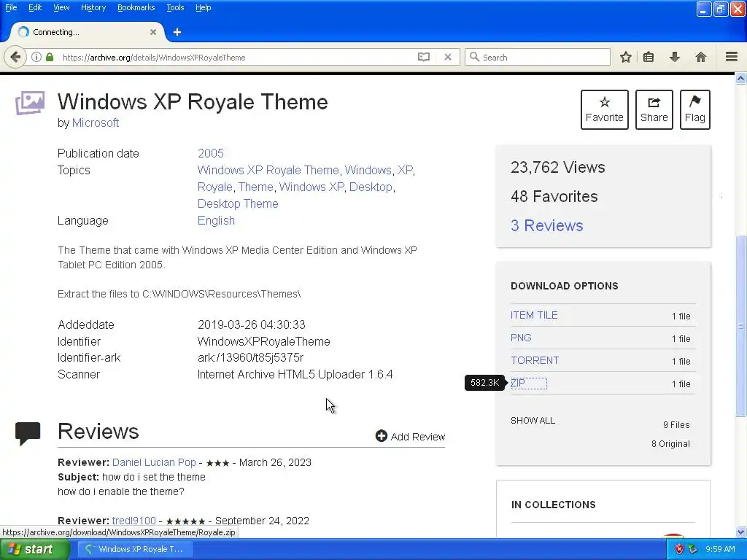Screen dimensions: 747x560
Task: Open the Windows start menu
Action: pyautogui.click(x=35, y=549)
